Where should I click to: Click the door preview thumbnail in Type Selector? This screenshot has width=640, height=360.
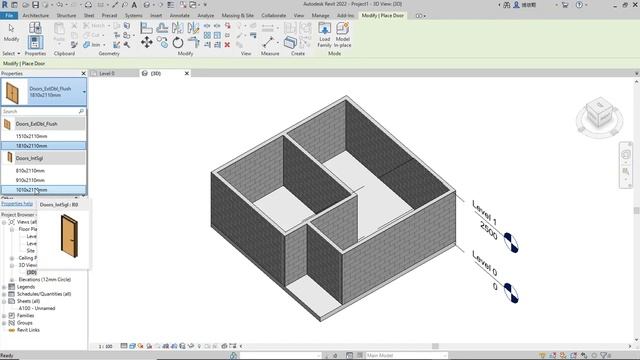point(13,93)
